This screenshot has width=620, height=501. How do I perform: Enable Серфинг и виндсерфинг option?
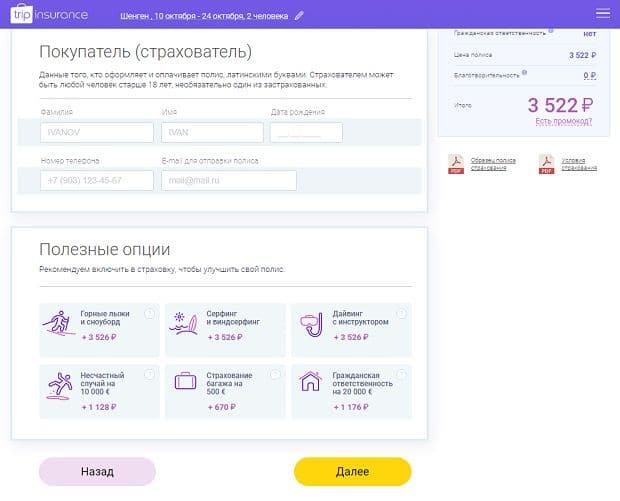(x=225, y=330)
